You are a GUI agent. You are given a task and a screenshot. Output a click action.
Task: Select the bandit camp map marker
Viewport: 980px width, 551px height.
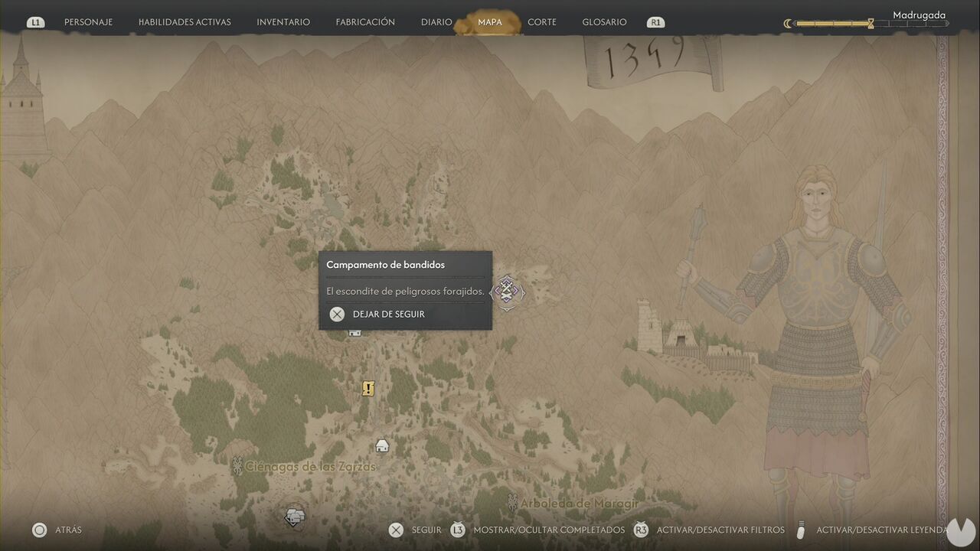click(507, 291)
